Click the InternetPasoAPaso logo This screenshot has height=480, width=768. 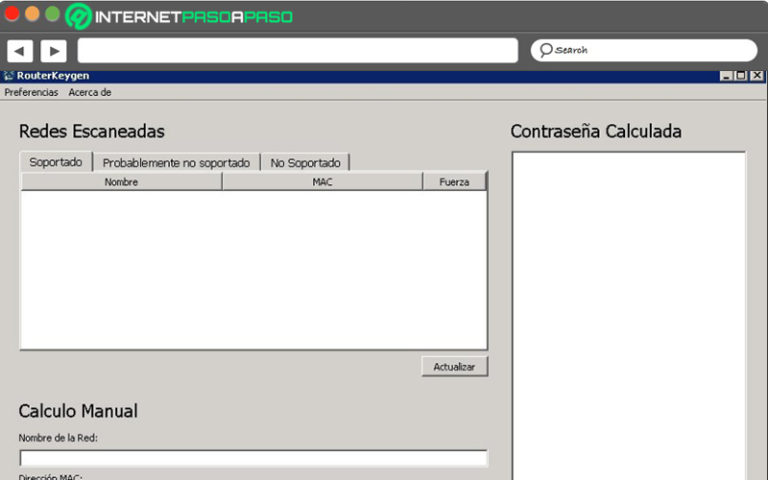click(x=179, y=17)
